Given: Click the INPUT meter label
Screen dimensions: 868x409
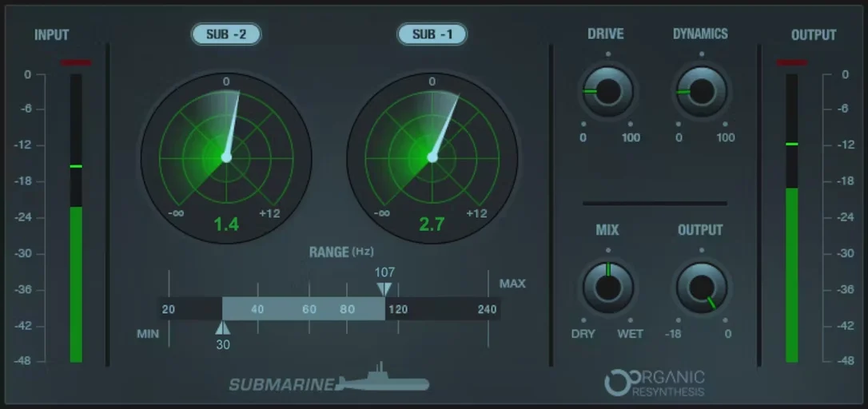Looking at the screenshot, I should point(51,35).
